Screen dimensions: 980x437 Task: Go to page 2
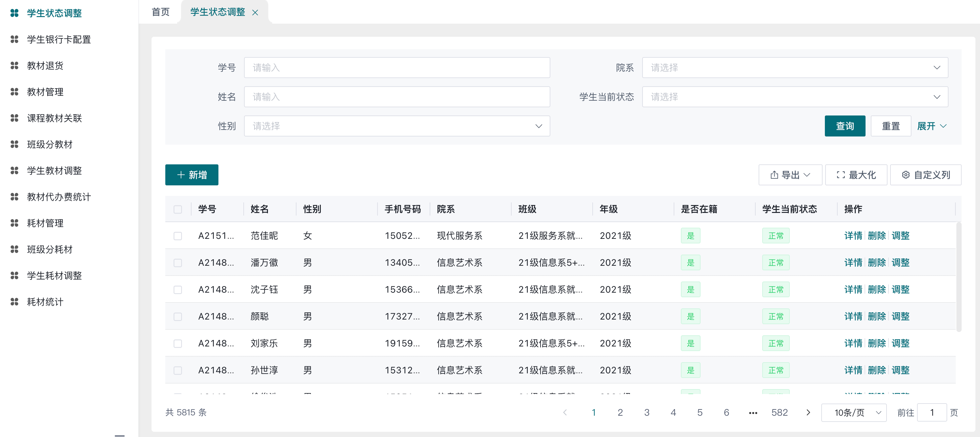click(620, 413)
